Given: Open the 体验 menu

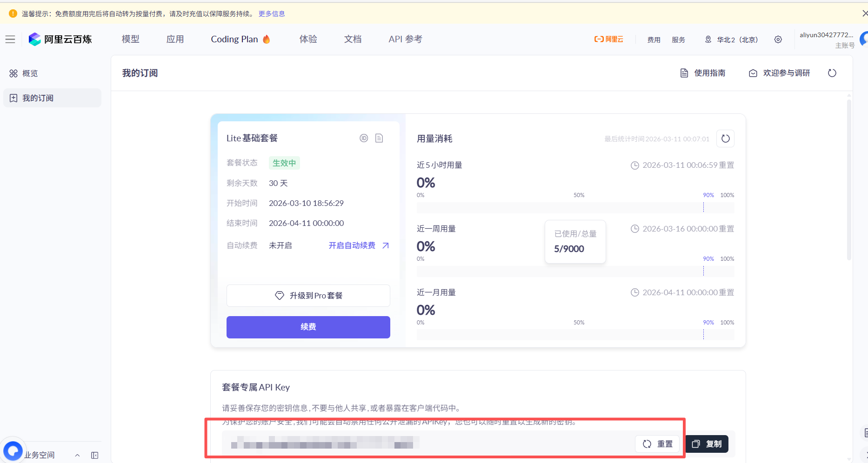Looking at the screenshot, I should pyautogui.click(x=308, y=40).
